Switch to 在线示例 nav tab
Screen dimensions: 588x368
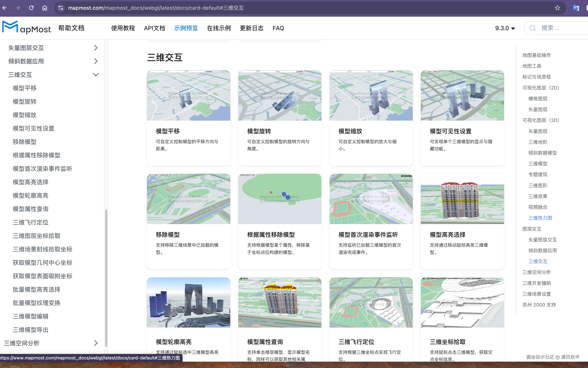218,28
